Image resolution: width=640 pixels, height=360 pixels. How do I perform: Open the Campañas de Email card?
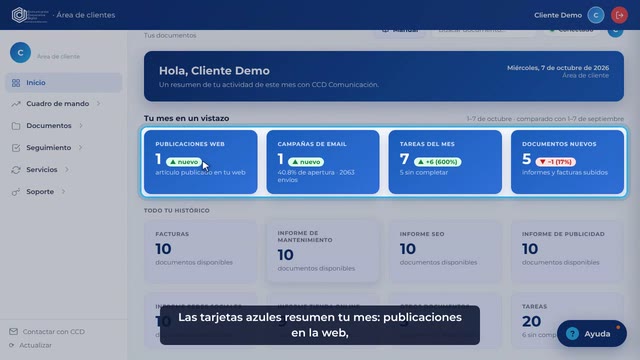point(323,162)
